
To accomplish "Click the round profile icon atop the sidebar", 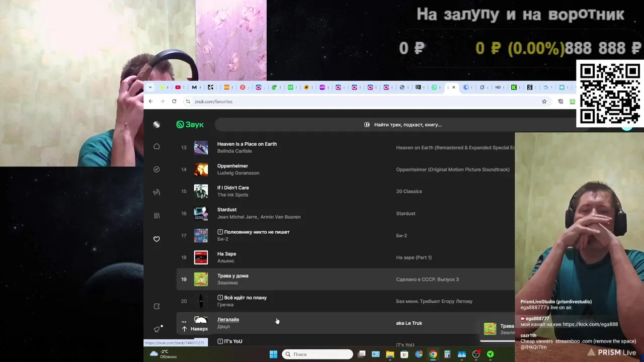I will (156, 125).
